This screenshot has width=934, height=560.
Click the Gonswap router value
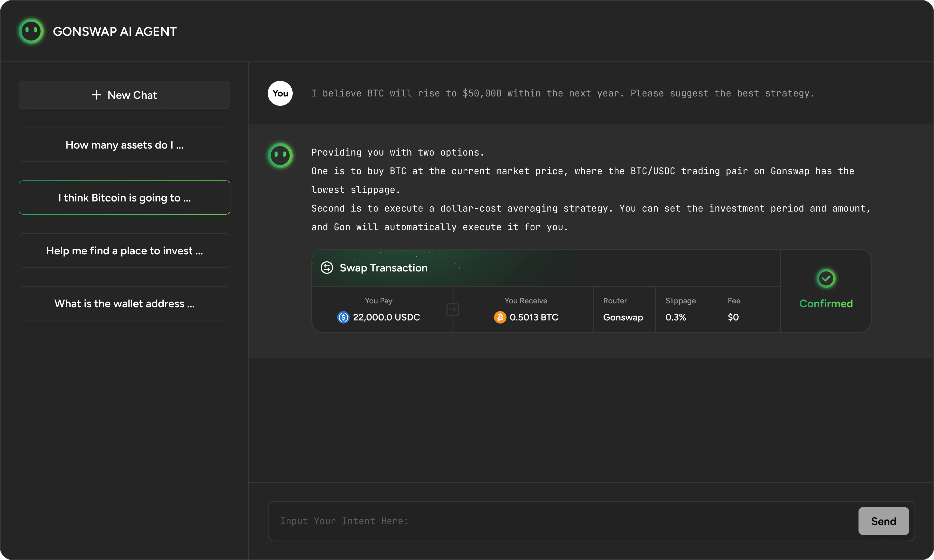(x=623, y=317)
